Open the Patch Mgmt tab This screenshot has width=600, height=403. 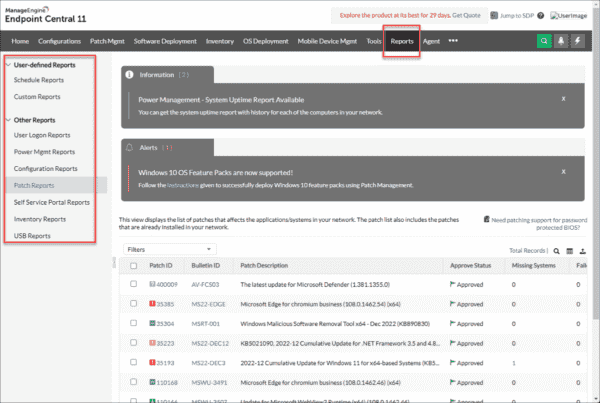[x=107, y=41]
